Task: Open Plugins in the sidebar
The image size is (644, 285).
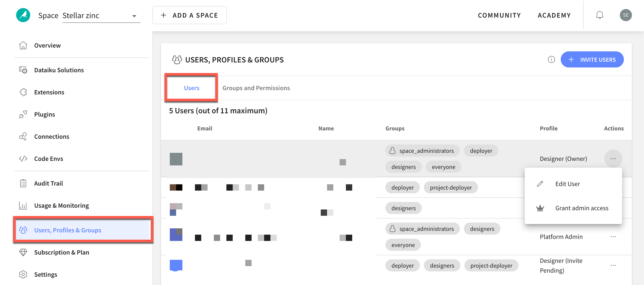Action: pyautogui.click(x=45, y=114)
